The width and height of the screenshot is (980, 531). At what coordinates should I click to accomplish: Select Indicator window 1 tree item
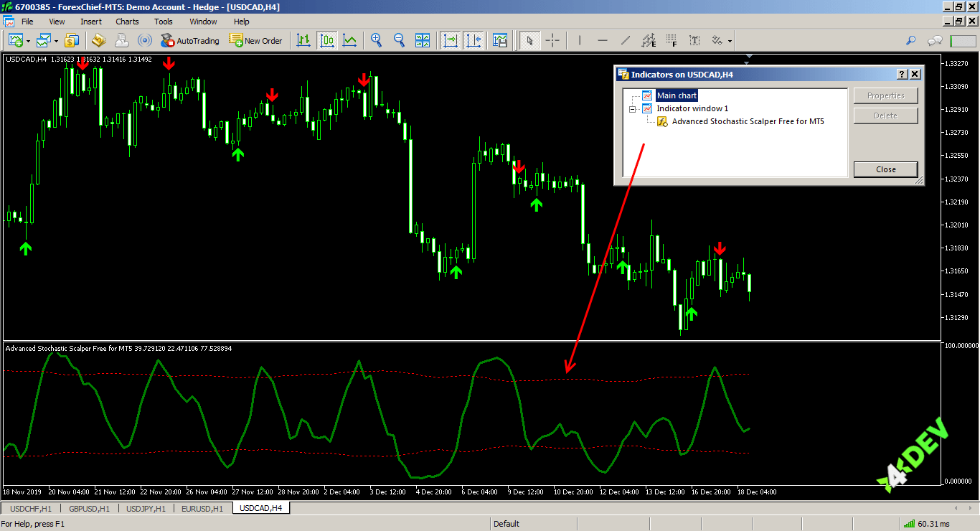click(x=692, y=108)
